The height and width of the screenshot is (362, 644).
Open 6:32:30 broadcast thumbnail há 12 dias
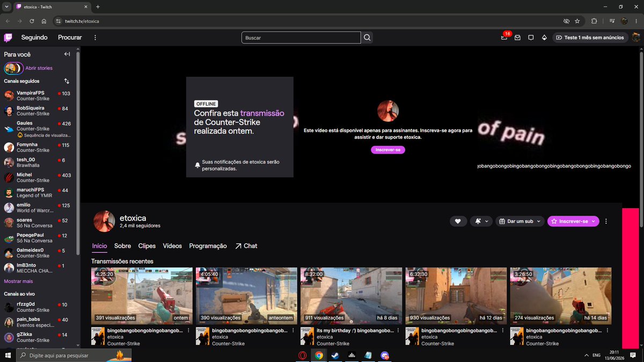click(456, 295)
